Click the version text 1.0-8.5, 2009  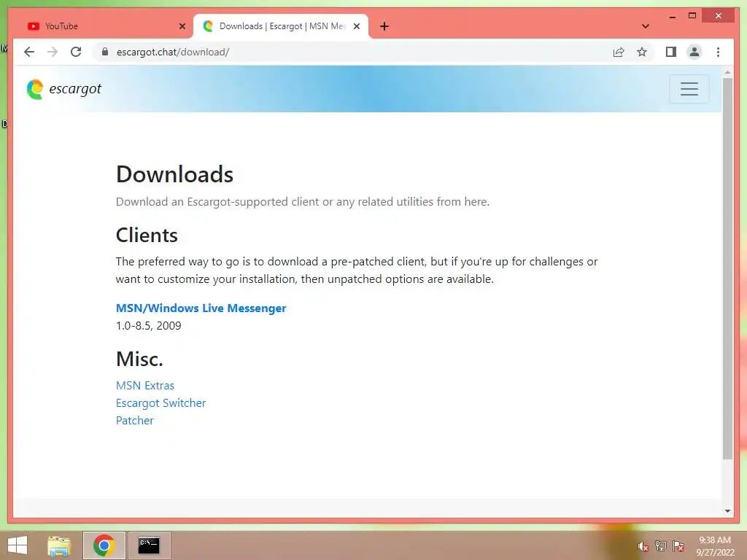pos(149,326)
